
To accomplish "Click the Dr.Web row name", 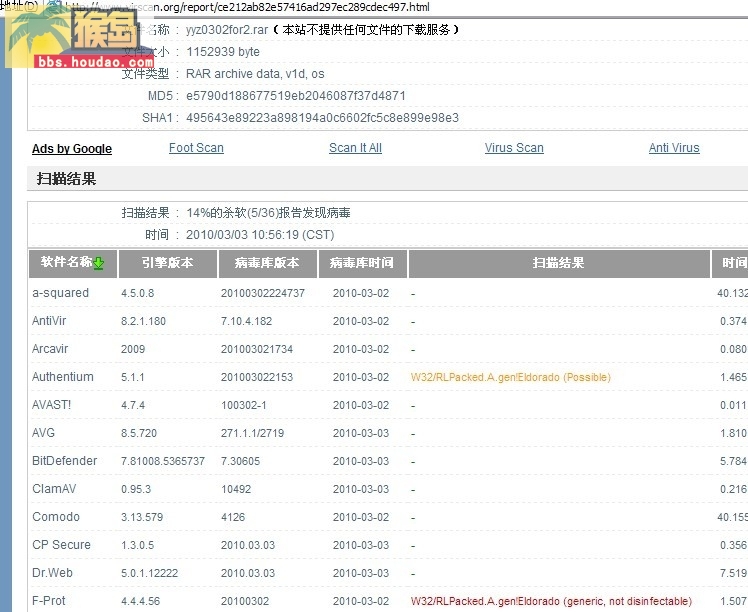I will coord(52,573).
